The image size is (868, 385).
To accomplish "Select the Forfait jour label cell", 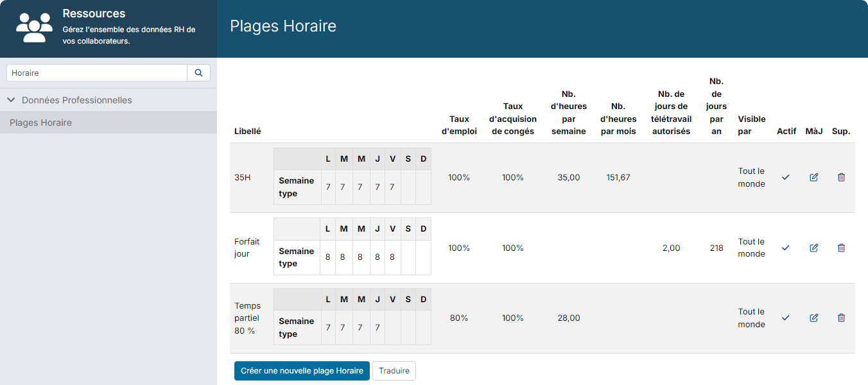I will coord(247,248).
